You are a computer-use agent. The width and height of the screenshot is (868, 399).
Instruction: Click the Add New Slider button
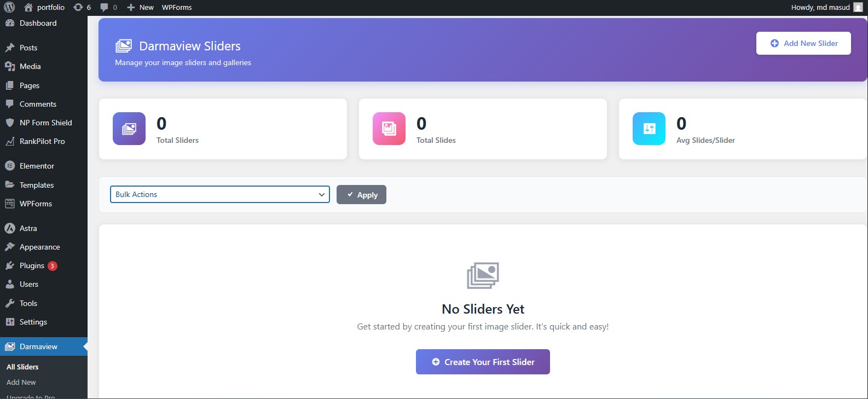click(803, 43)
